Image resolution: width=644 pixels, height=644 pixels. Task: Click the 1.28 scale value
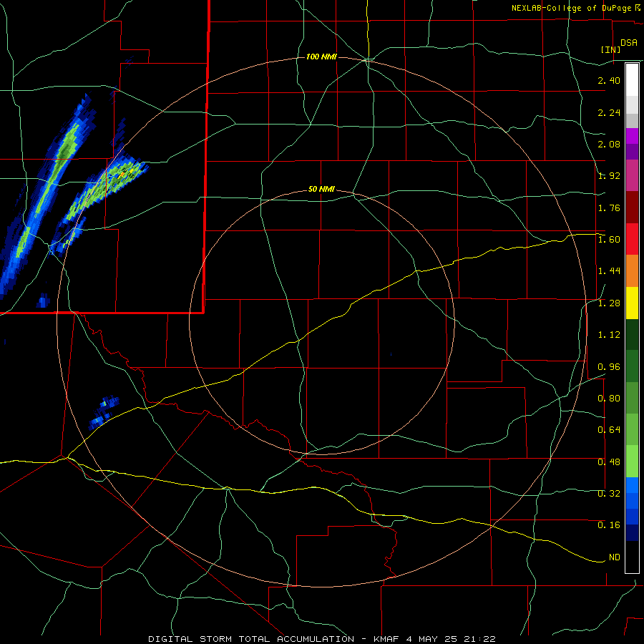coord(609,303)
